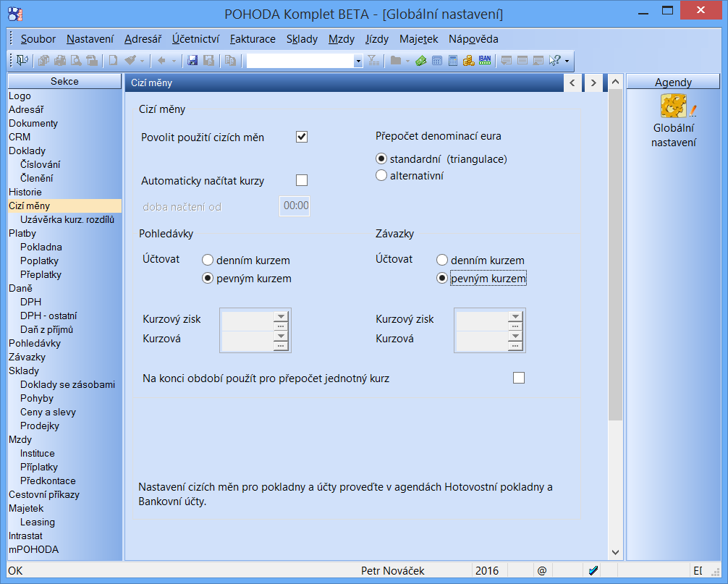Open the Účetnictví menu
The width and height of the screenshot is (728, 584).
tap(195, 39)
